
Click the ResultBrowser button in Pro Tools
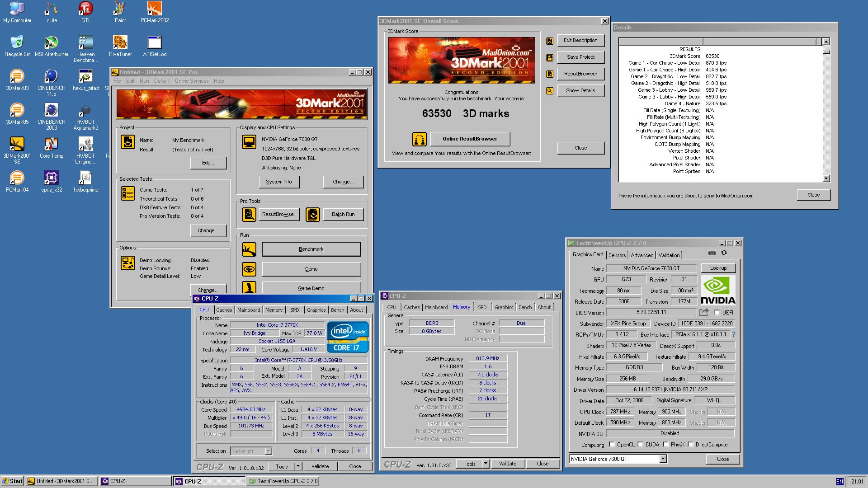(x=278, y=214)
